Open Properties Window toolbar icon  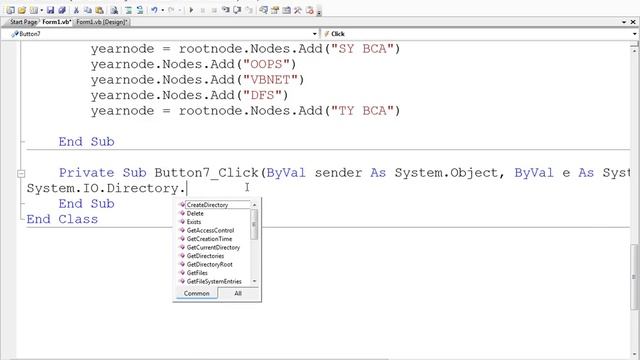point(275,10)
